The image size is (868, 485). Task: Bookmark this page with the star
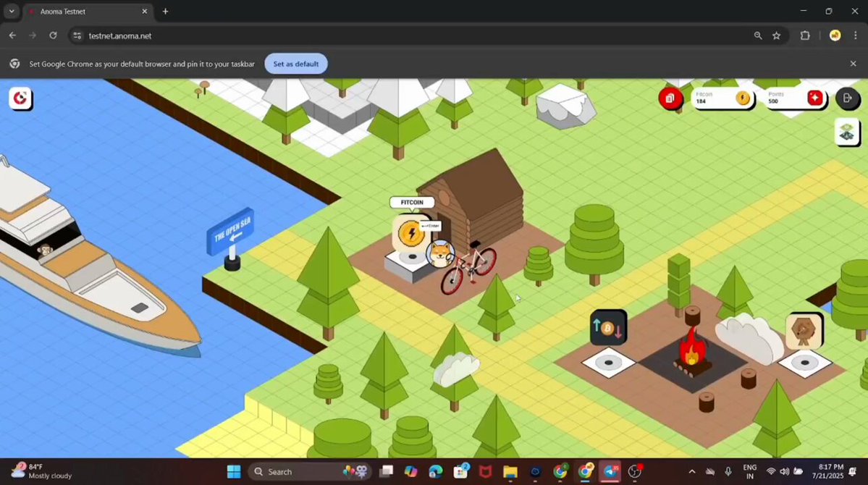coord(776,35)
